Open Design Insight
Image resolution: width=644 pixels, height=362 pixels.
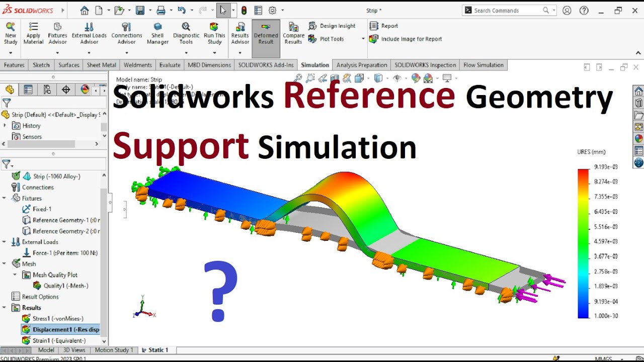tap(332, 26)
